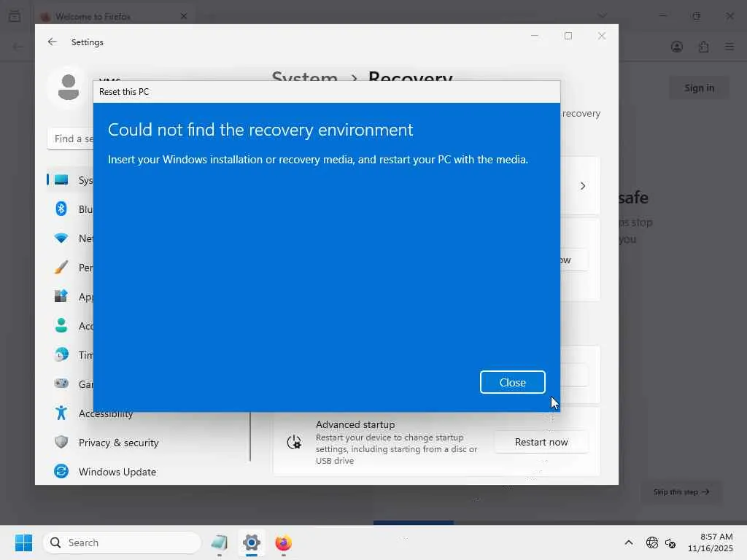
Task: Close the Welcome to Firefox tab
Action: click(x=184, y=16)
